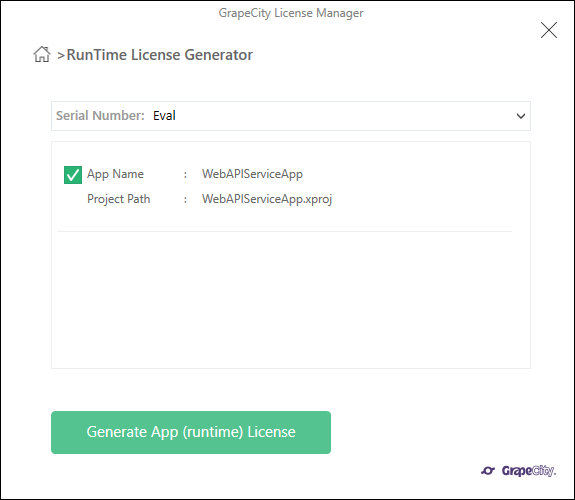Viewport: 575px width, 500px height.
Task: Click the Serial Number label
Action: coord(100,116)
